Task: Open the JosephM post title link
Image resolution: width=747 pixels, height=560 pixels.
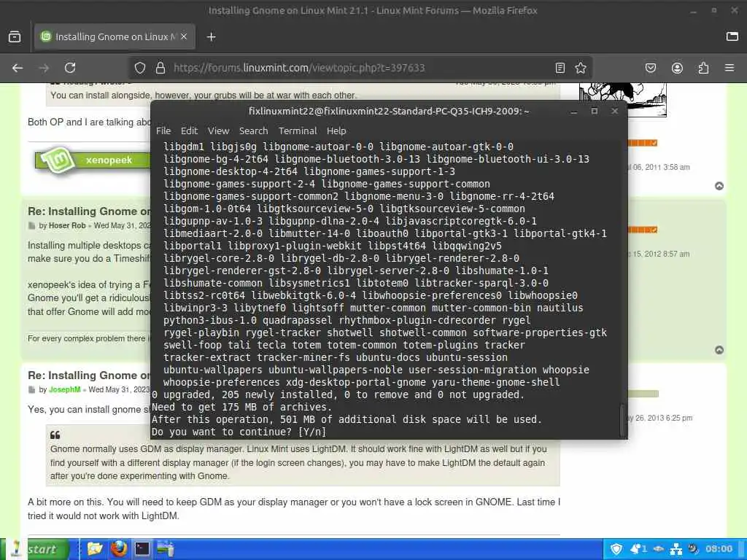Action: 89,376
